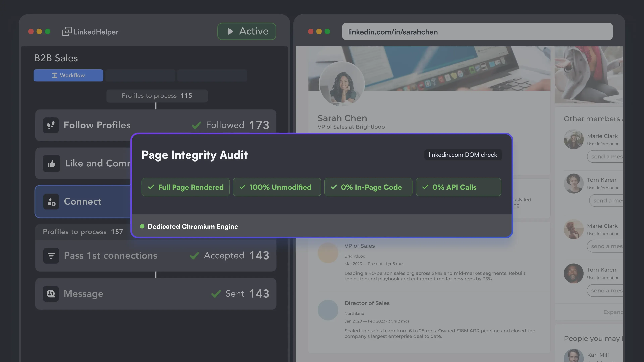The width and height of the screenshot is (644, 362).
Task: Click the linkedin.com/in/sarahchen address bar
Action: (477, 32)
